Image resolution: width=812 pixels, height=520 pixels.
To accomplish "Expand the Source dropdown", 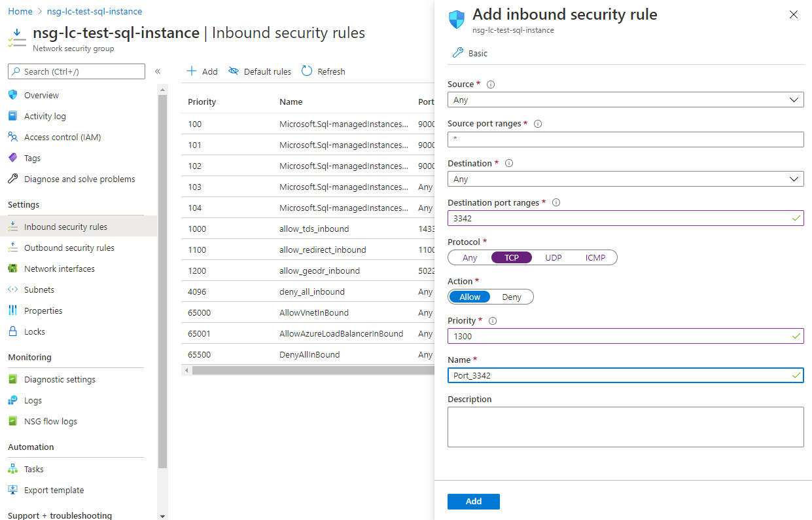I will (625, 100).
